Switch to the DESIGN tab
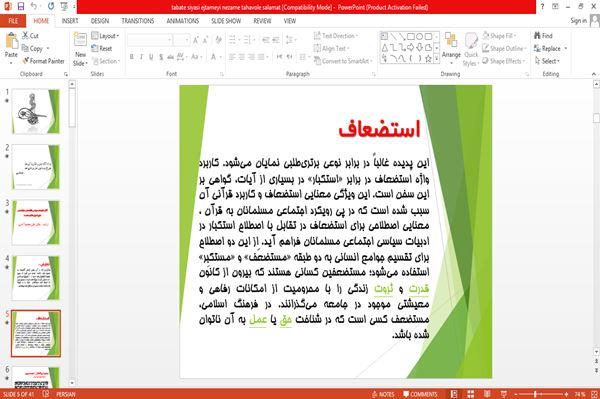The width and height of the screenshot is (600, 399). [x=100, y=21]
